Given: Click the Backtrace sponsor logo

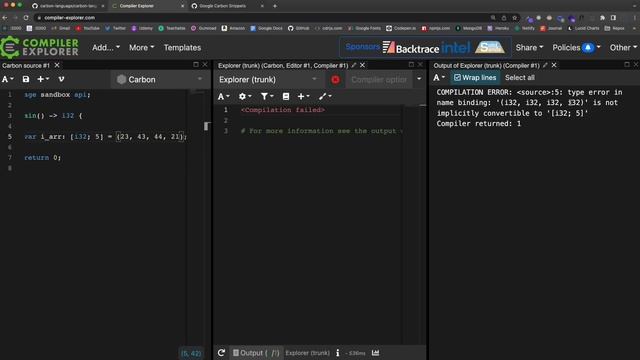Looking at the screenshot, I should click(x=411, y=48).
